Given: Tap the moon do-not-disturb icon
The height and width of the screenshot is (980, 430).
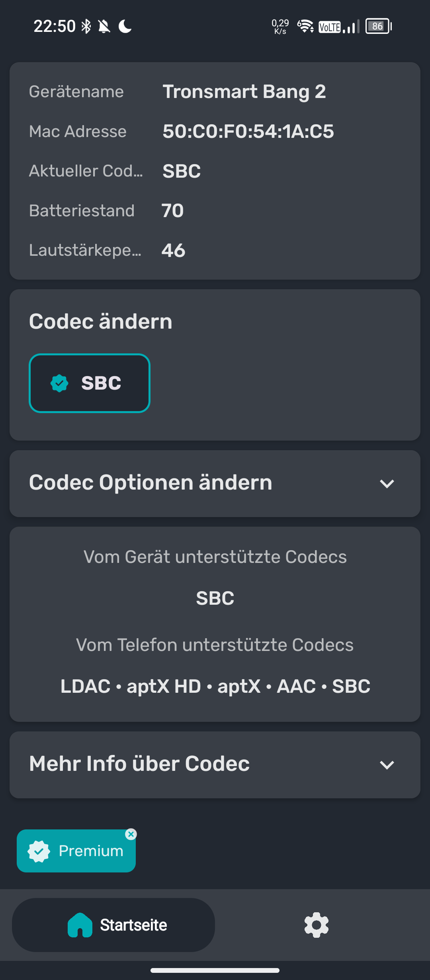Looking at the screenshot, I should point(125,27).
